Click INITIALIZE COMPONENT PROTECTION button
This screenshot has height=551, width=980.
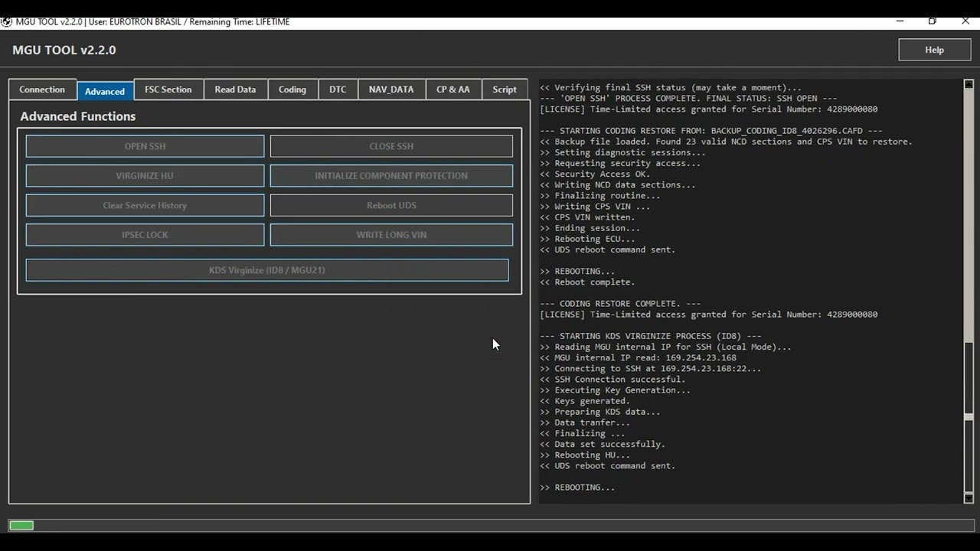tap(391, 175)
